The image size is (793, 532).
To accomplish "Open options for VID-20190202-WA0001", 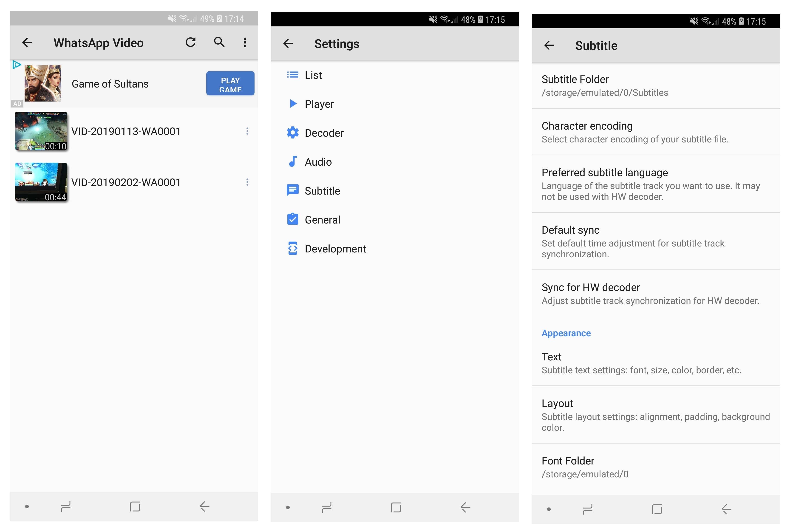I will click(247, 182).
